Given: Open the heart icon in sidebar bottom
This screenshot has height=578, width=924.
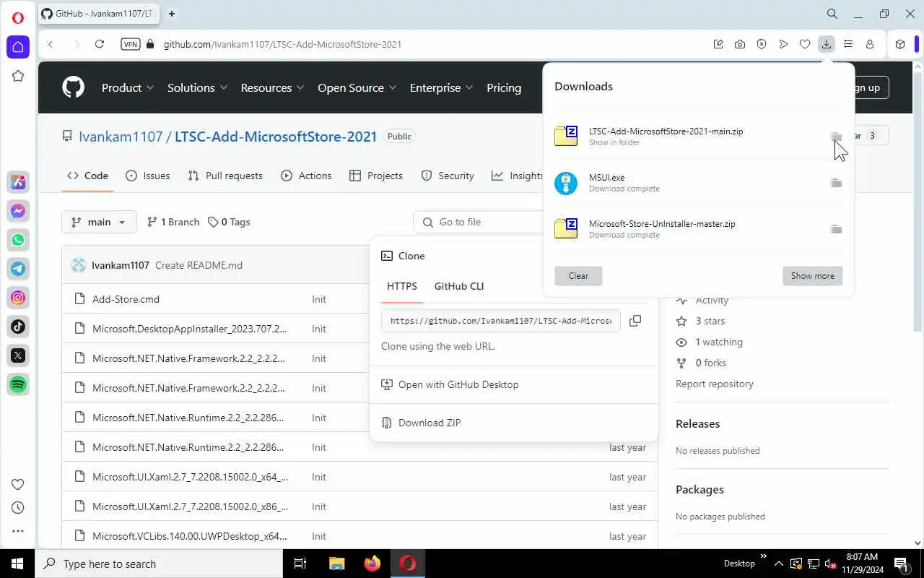Looking at the screenshot, I should [x=18, y=484].
